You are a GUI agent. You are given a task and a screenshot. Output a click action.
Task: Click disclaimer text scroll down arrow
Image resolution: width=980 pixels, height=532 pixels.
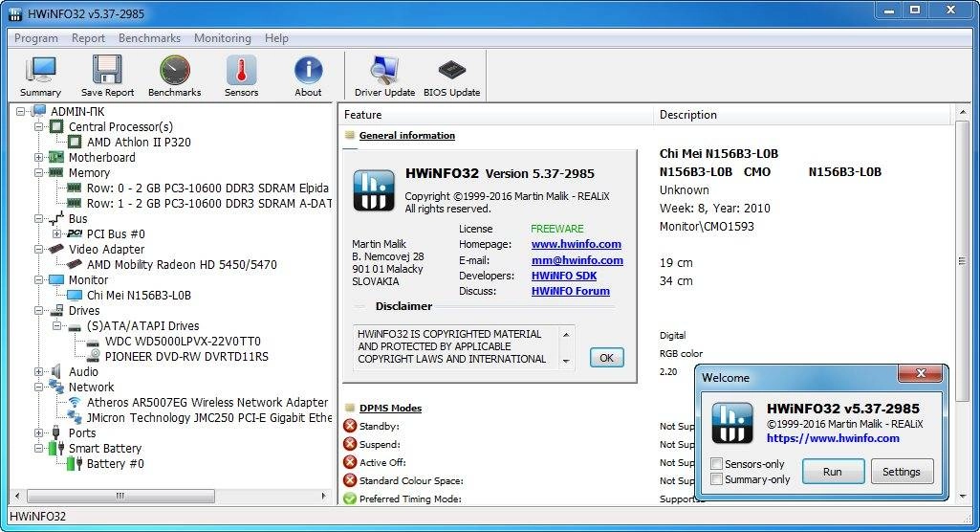566,361
